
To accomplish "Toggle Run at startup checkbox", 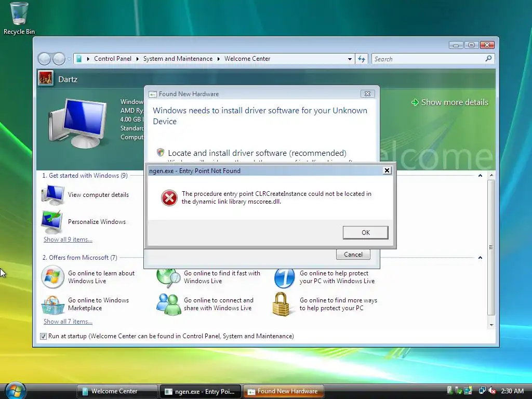I will (x=43, y=336).
